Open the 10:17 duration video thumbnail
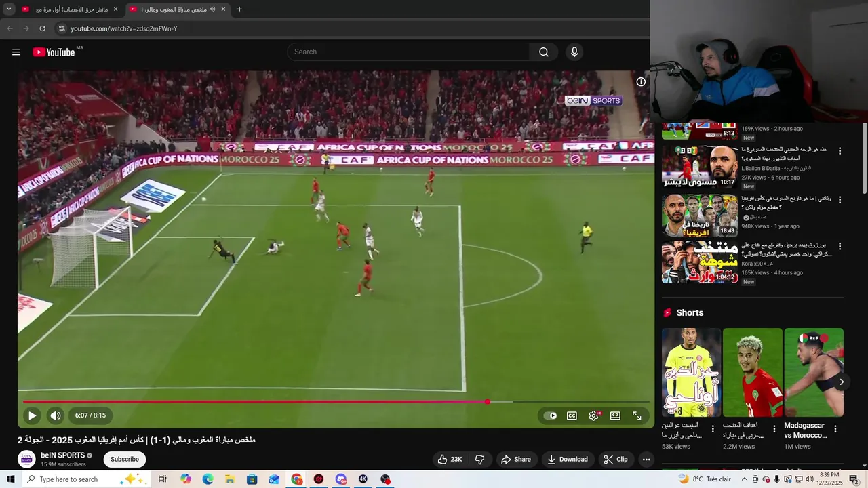Viewport: 868px width, 488px height. (x=700, y=167)
